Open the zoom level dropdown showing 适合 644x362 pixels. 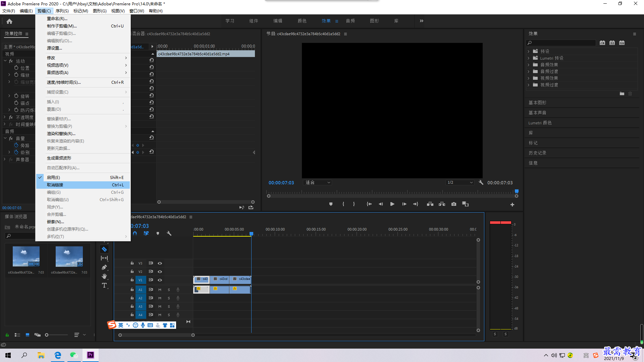point(317,182)
